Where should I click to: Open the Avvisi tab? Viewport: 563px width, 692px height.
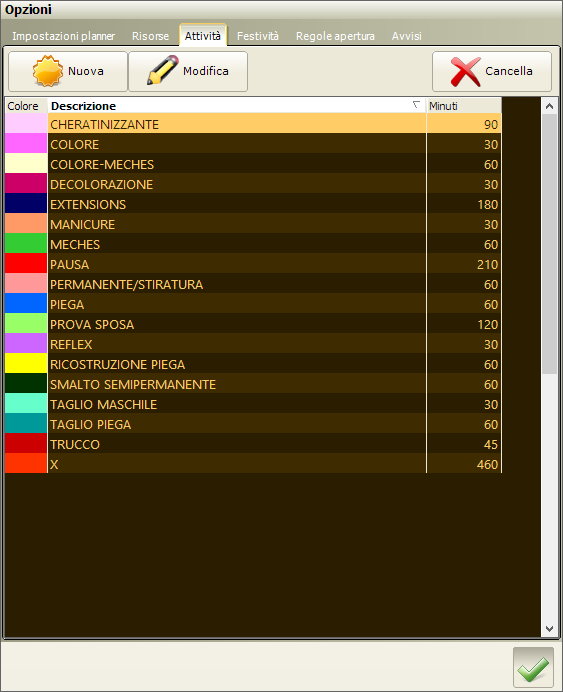(406, 36)
